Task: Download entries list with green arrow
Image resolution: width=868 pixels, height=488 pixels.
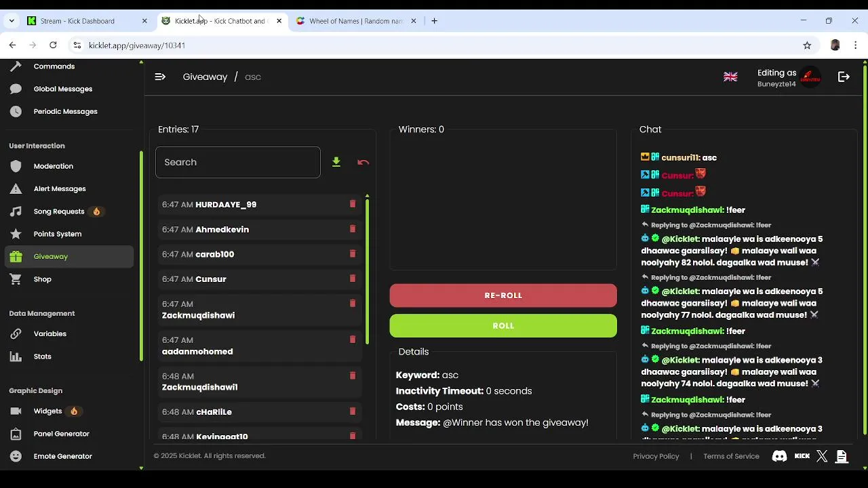Action: [x=336, y=162]
